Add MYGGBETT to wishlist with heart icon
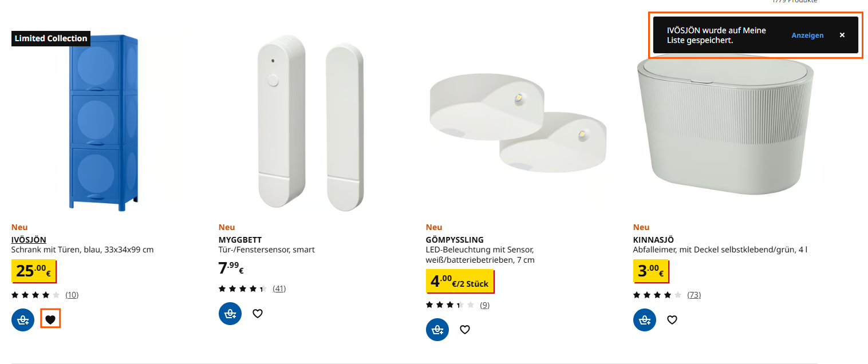This screenshot has width=868, height=364. [x=257, y=313]
